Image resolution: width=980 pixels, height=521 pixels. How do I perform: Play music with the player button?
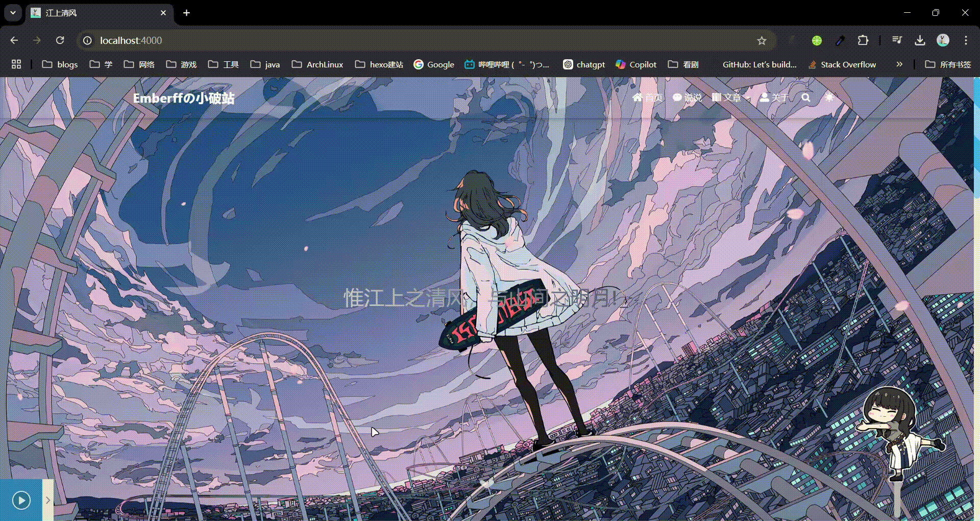pos(21,500)
